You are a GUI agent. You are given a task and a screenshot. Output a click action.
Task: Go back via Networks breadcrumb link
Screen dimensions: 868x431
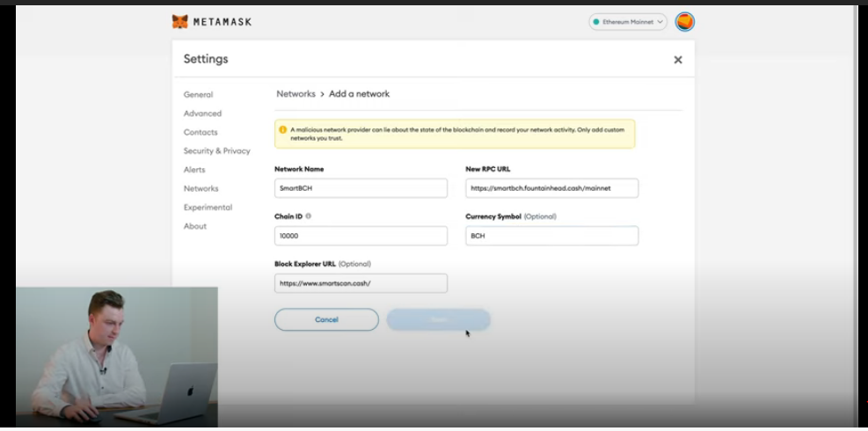295,94
